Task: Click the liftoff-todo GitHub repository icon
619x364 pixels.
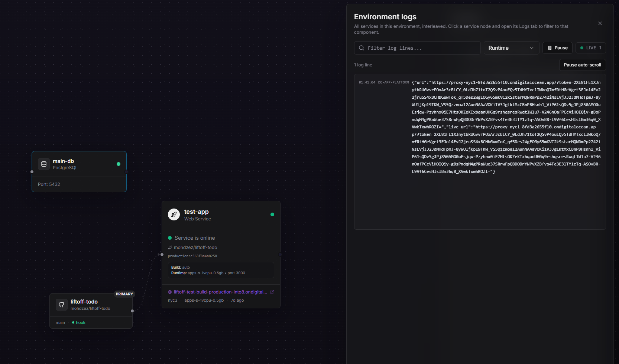Action: point(62,305)
